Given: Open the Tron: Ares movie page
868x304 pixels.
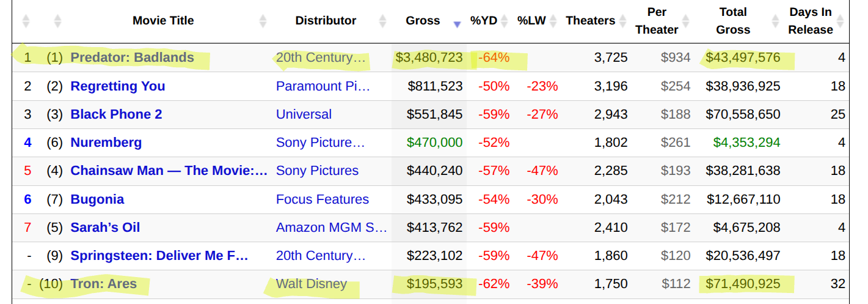Looking at the screenshot, I should click(104, 284).
